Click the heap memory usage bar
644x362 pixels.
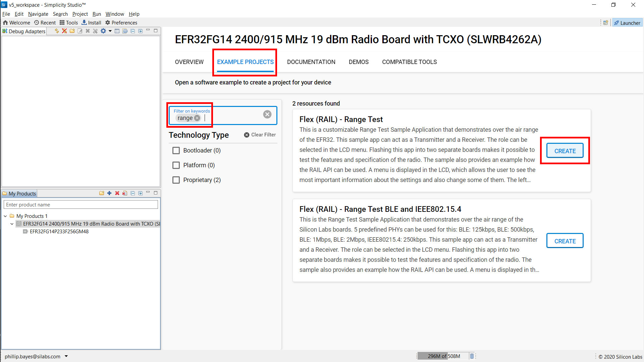click(x=443, y=356)
